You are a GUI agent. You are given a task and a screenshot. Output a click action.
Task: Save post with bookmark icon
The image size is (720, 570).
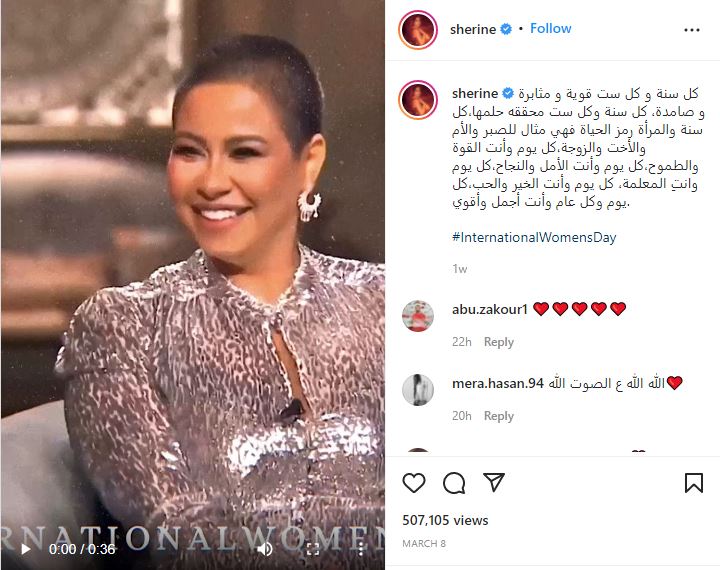click(693, 483)
